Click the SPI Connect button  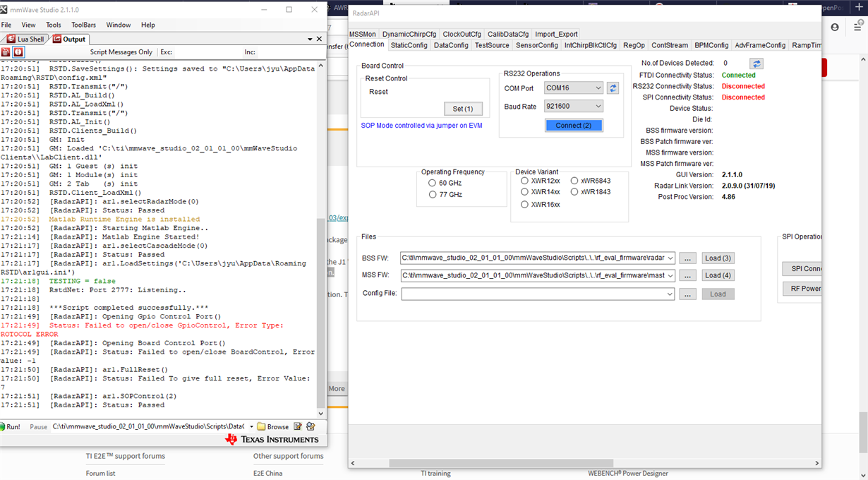(x=802, y=269)
